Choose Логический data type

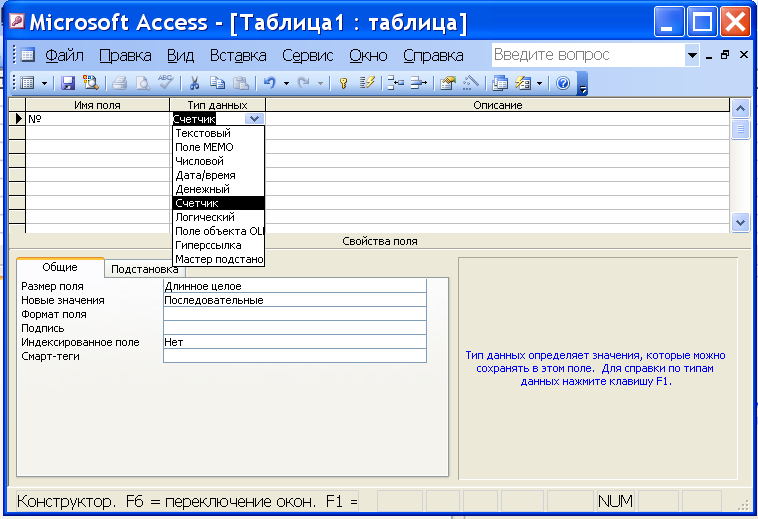pos(219,217)
